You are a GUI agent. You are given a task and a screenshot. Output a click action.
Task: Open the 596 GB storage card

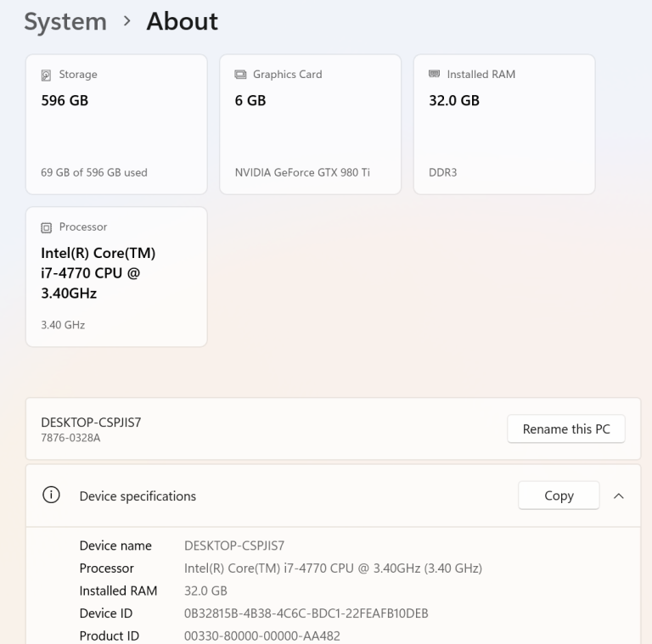click(116, 124)
